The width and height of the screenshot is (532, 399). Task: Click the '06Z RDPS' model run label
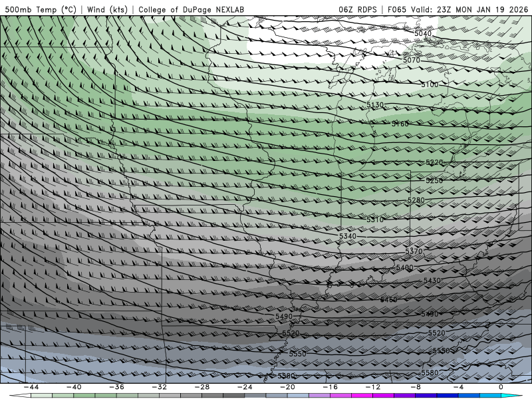[x=358, y=9]
